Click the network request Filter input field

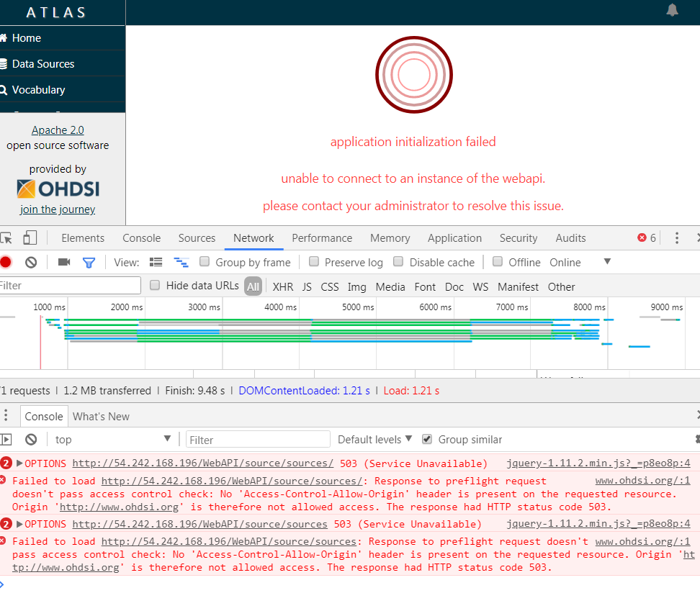70,286
